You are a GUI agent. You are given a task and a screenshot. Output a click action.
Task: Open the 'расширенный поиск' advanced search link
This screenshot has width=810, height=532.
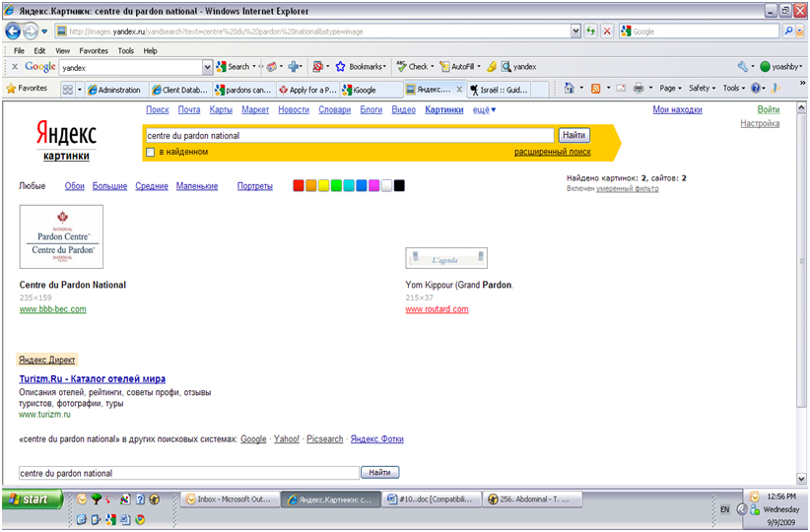[552, 152]
